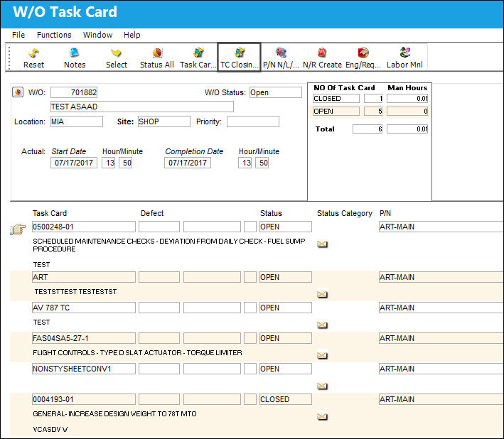Open envelope icon for task card 0500248-01
Screen dimensions: 504x439
[322, 244]
